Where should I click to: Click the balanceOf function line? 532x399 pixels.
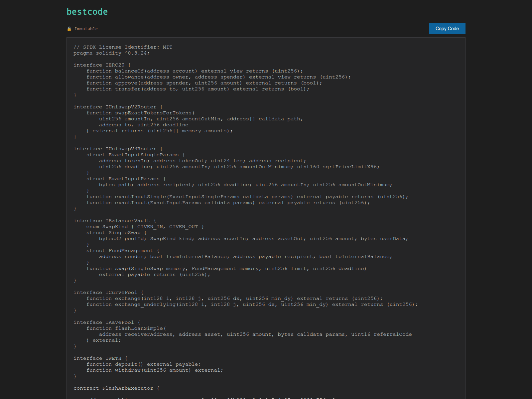click(195, 71)
